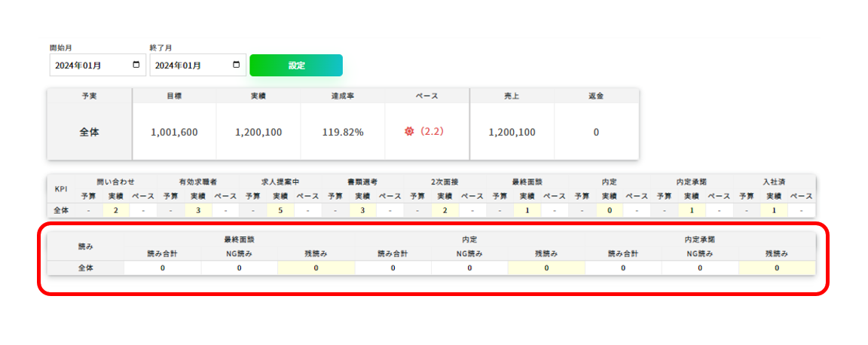This screenshot has width=868, height=345.
Task: Click the 読み合計 subheader under 内定承諾
Action: 623,254
